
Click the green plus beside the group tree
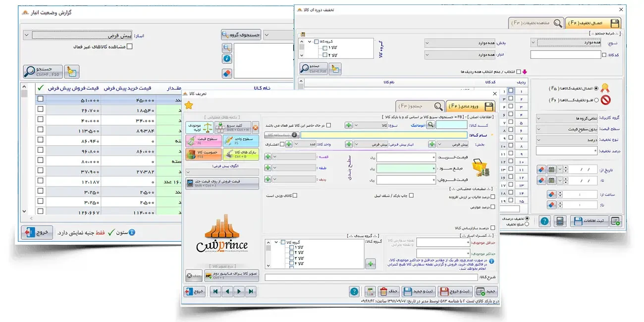[x=370, y=264]
